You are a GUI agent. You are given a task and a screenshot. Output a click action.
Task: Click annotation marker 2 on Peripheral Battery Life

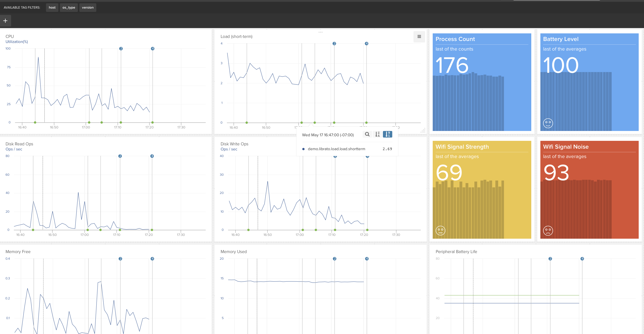pyautogui.click(x=550, y=259)
